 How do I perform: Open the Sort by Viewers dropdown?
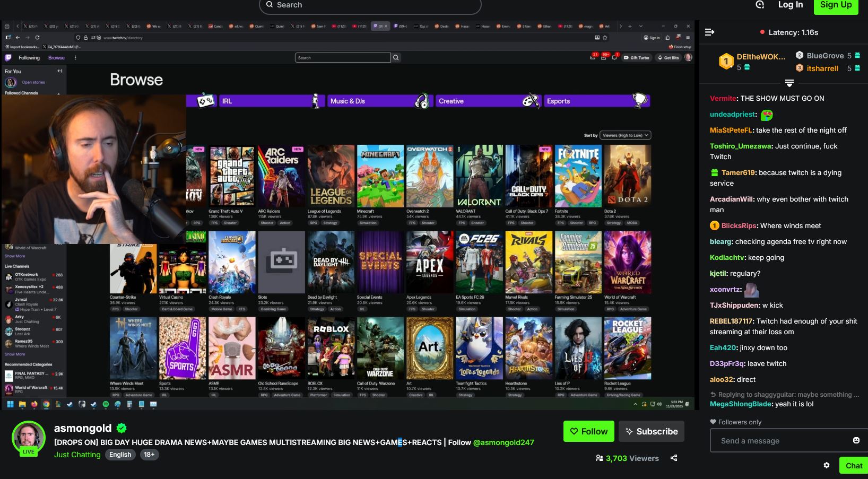(625, 135)
